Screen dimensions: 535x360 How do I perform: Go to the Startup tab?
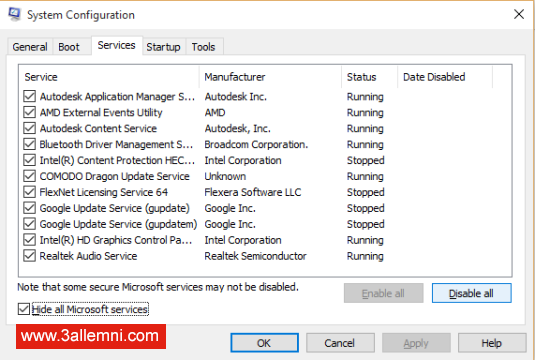pos(163,47)
